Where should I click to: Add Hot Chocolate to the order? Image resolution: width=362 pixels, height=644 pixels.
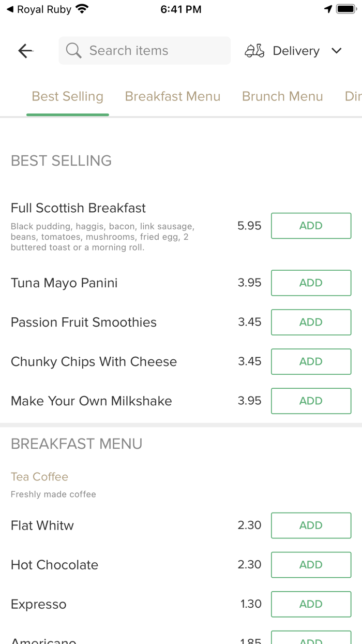coord(311,565)
